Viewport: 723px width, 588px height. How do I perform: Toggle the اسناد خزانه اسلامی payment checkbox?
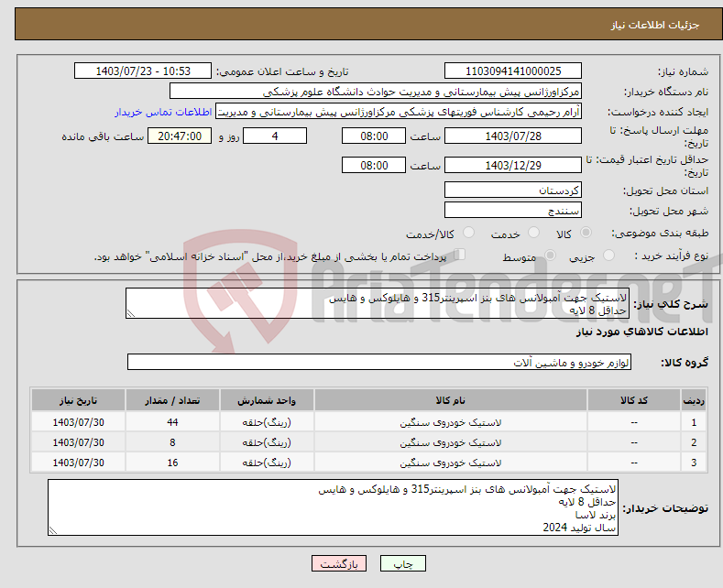pyautogui.click(x=460, y=255)
